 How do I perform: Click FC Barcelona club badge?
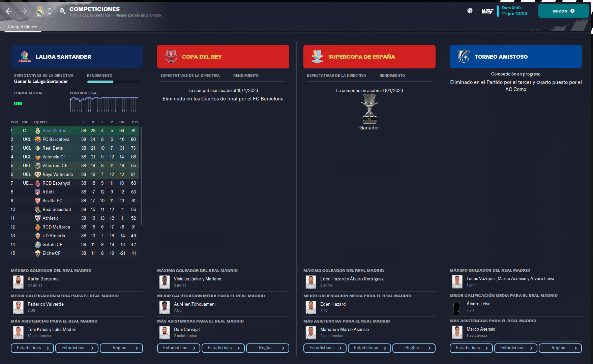38,139
